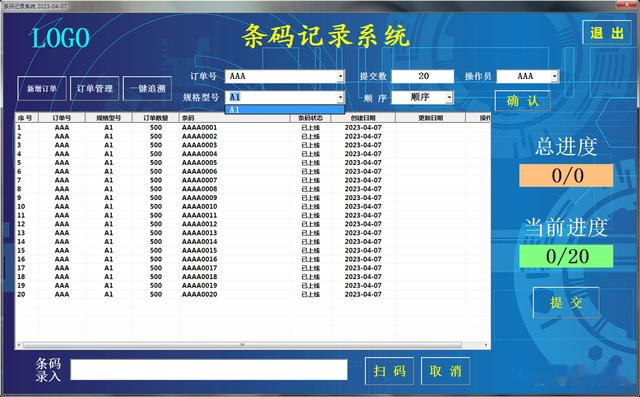Select barcode cell AAAA0010
Screen dimensions: 640x397
[x=200, y=206]
